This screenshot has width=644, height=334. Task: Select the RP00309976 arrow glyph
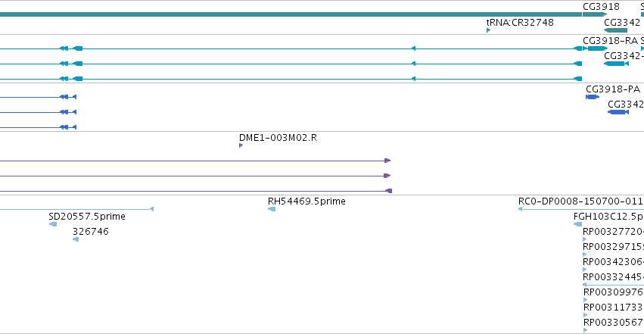[585, 300]
